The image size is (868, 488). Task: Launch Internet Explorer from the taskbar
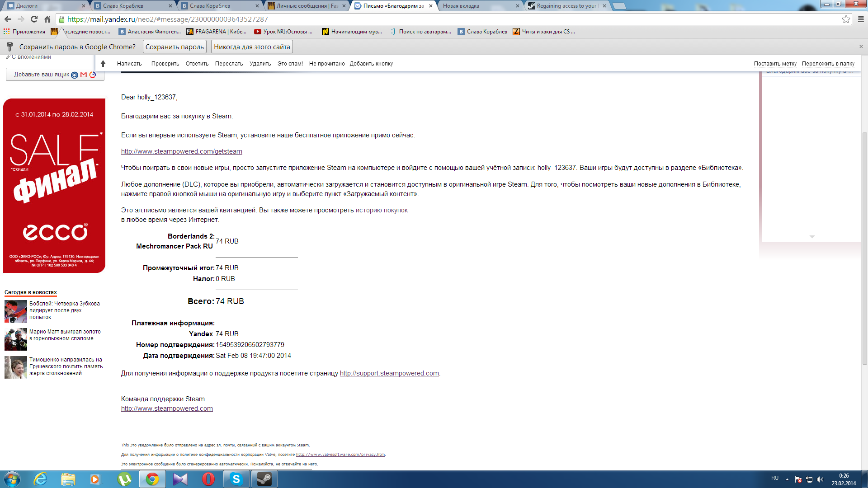click(41, 479)
